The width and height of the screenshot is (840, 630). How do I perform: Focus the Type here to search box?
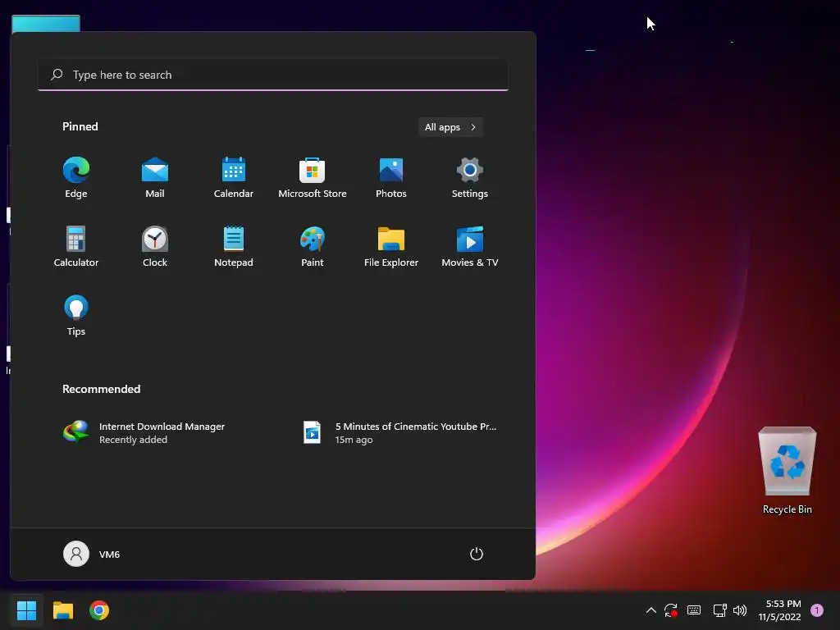pos(273,75)
